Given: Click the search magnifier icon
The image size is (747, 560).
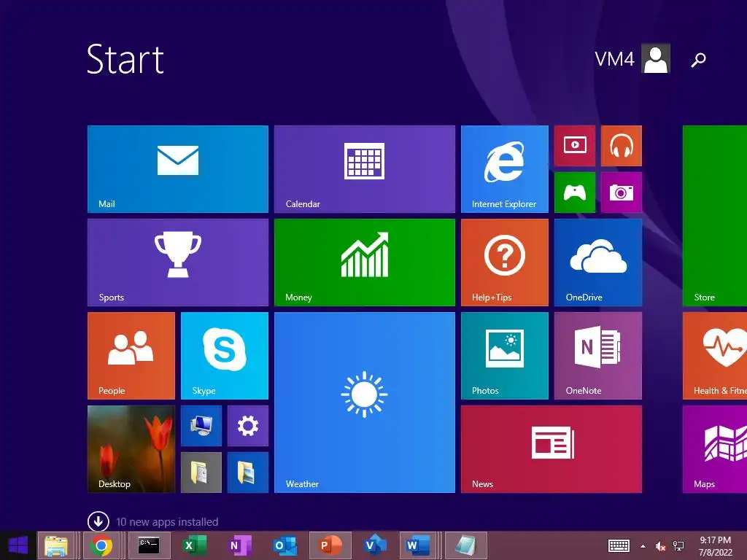Looking at the screenshot, I should [x=698, y=60].
